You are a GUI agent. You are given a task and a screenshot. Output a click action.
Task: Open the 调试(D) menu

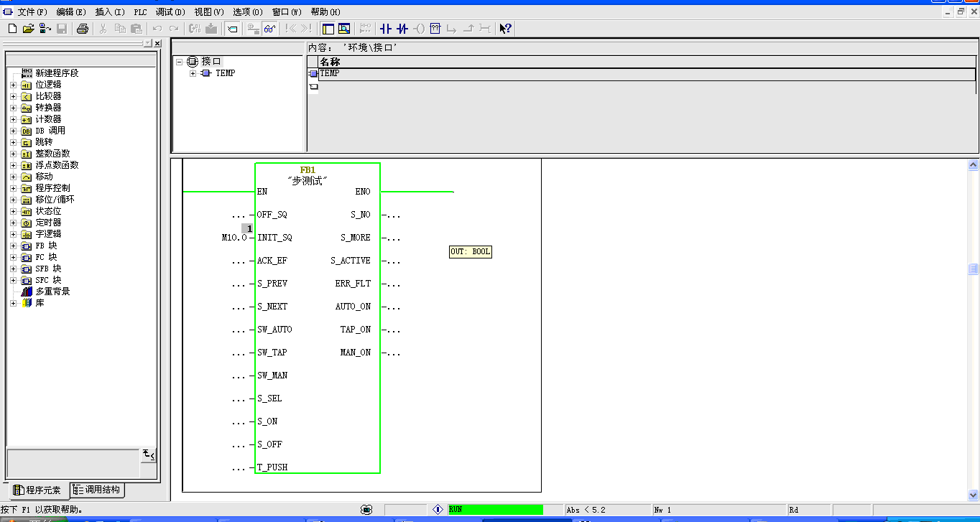[x=170, y=12]
